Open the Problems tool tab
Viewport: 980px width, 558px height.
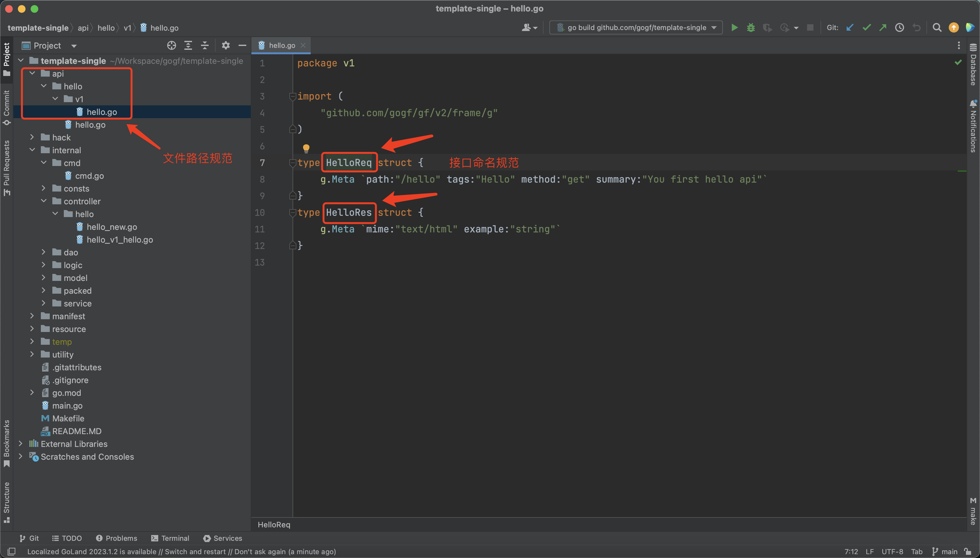tap(116, 538)
